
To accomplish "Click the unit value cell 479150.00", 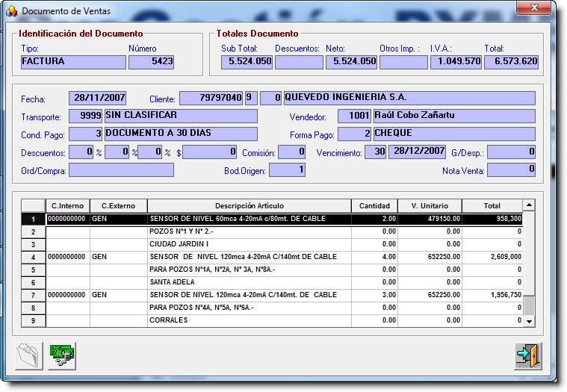I will 430,219.
